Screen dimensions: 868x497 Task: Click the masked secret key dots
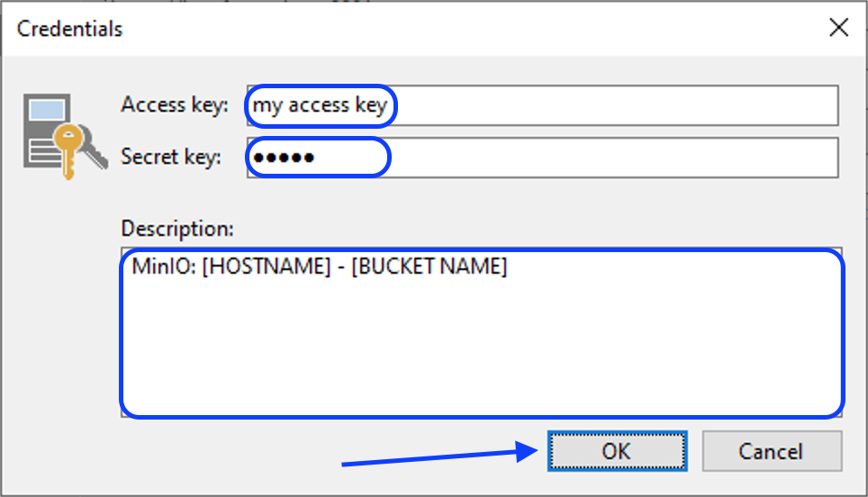(x=283, y=158)
